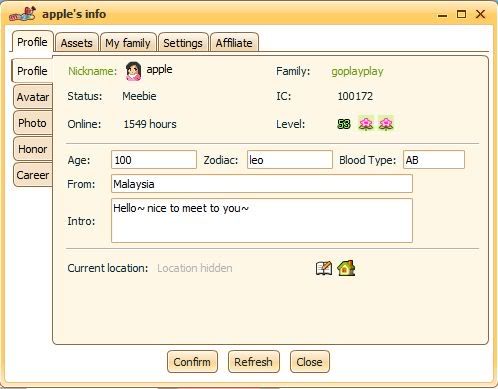This screenshot has width=498, height=389.
Task: Show the Honor side tab
Action: click(33, 149)
